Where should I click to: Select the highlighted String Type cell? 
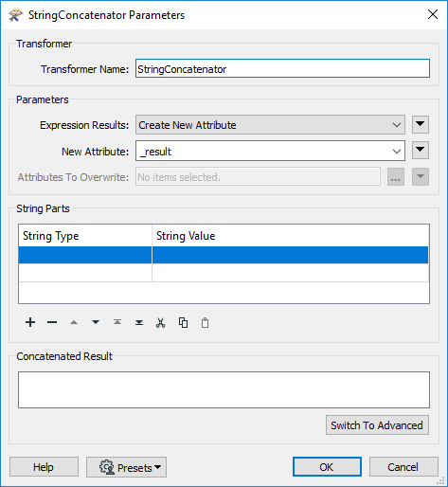point(85,255)
